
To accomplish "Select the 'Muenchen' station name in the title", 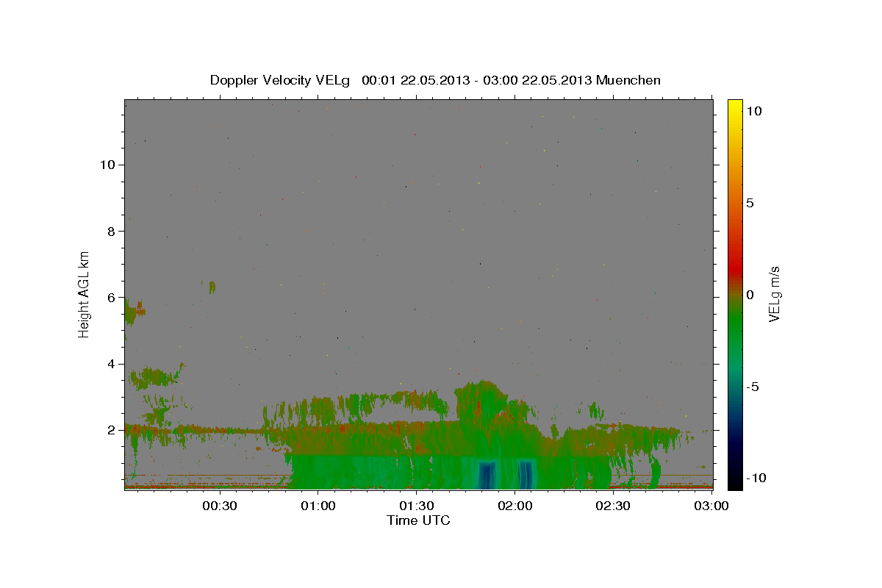I will [628, 80].
